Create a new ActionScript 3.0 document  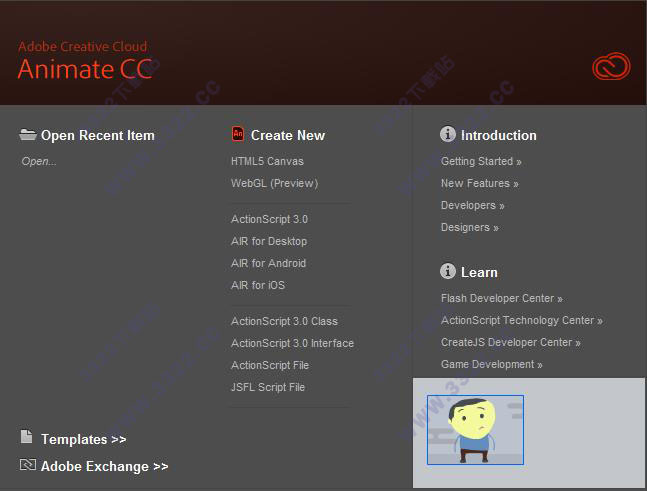pyautogui.click(x=269, y=219)
